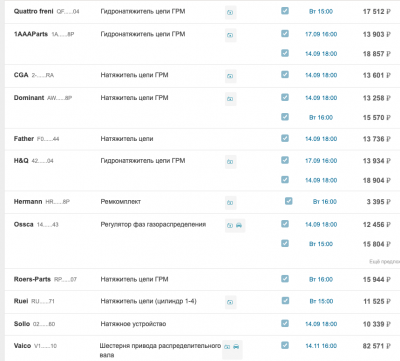Toggle checkbox for Ossca 12 456 ₽ offer
Image resolution: width=400 pixels, height=361 pixels.
pos(285,224)
